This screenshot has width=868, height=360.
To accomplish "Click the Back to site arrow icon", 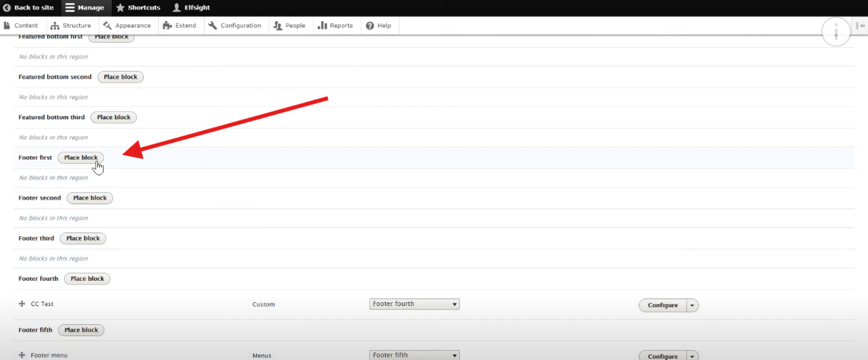I will pos(7,8).
